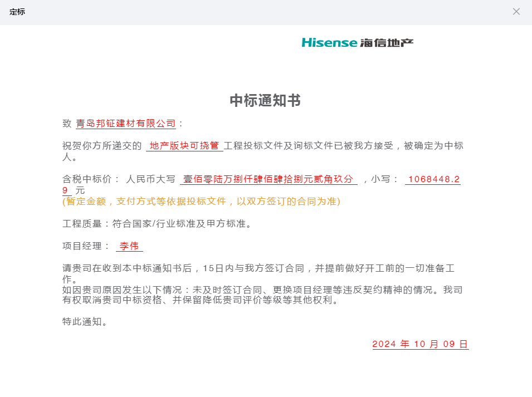Click the date 2024 年 10 月 09 日
The image size is (532, 397).
pyautogui.click(x=420, y=344)
